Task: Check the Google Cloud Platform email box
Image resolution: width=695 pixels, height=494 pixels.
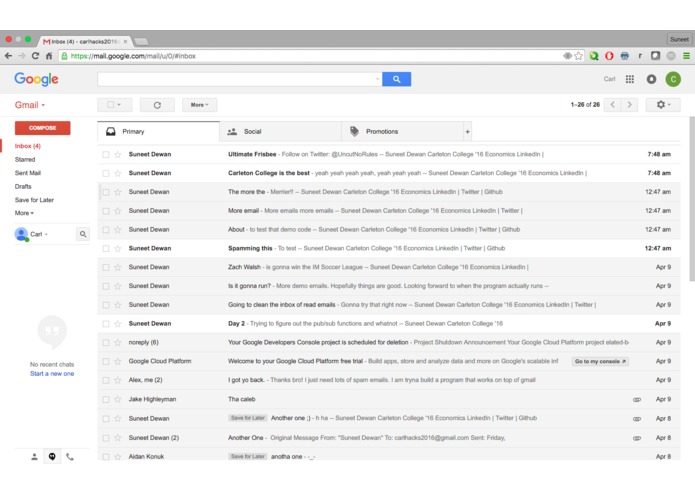Action: (105, 362)
